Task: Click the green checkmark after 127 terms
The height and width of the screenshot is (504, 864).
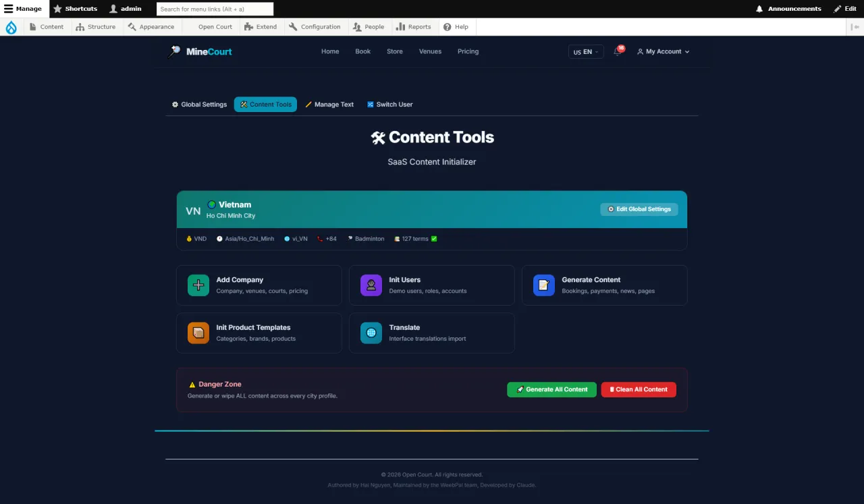Action: [434, 239]
